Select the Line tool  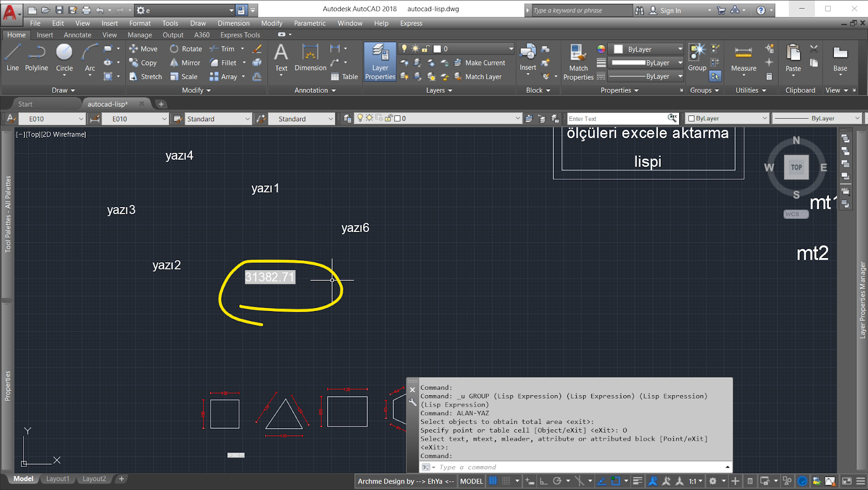[12, 57]
